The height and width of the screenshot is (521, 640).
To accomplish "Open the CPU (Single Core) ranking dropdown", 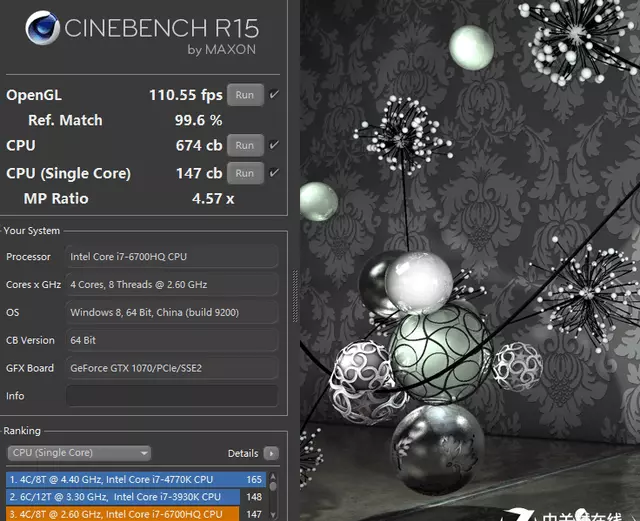I will click(79, 453).
